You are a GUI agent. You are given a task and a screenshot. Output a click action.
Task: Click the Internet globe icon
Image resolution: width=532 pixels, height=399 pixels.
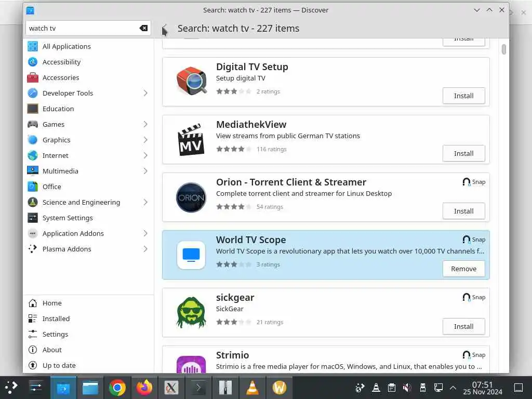[x=33, y=155]
